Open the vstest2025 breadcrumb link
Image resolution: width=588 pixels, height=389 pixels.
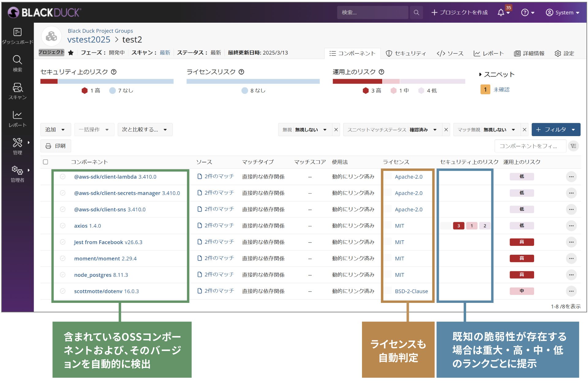(89, 40)
